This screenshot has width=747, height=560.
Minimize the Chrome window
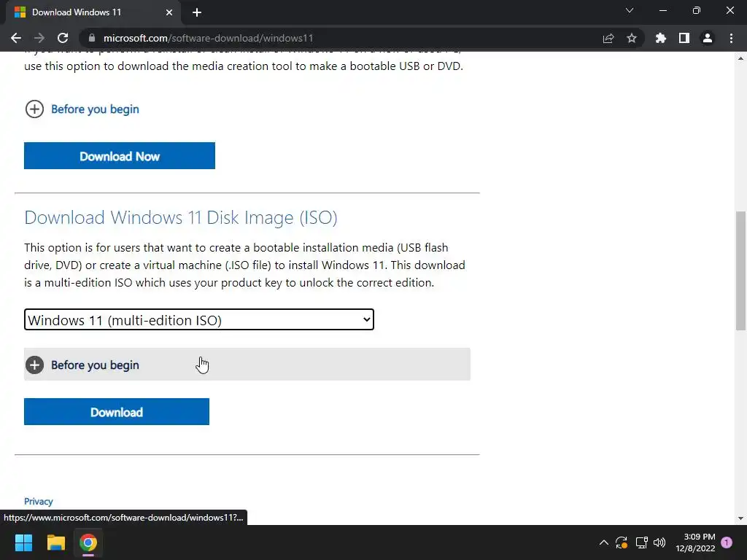click(662, 10)
